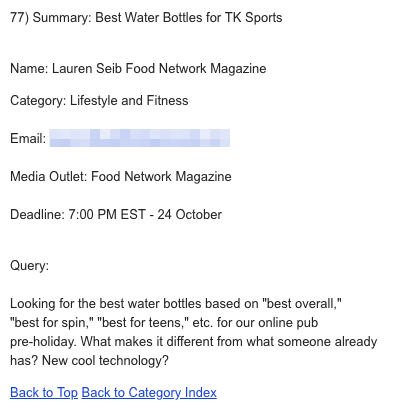404x409 pixels.
Task: Click the Query: label
Action: click(29, 266)
